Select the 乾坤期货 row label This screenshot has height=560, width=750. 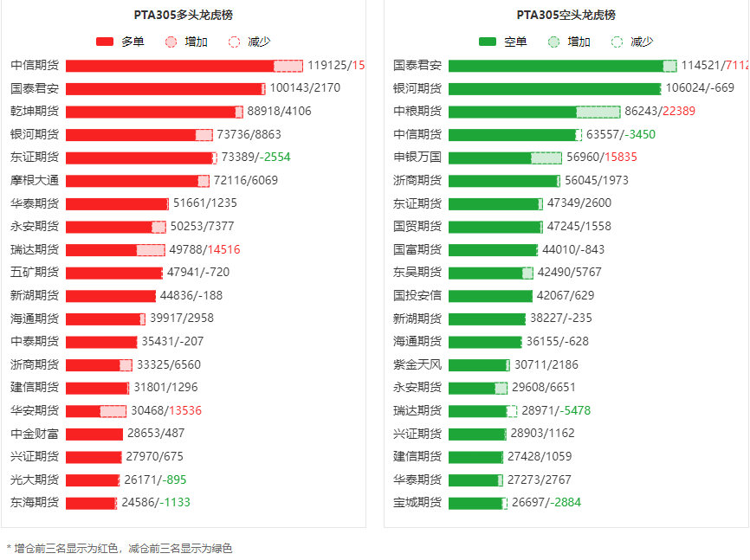[x=35, y=112]
